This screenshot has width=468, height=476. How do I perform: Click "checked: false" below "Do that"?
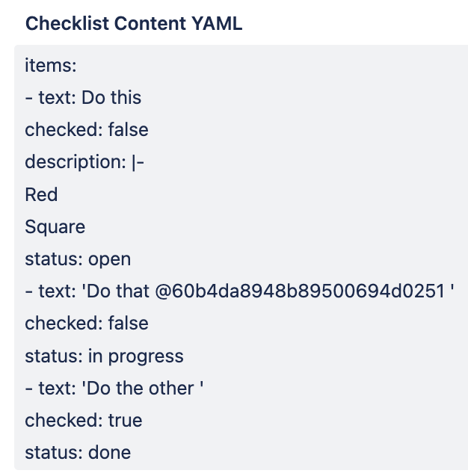coord(87,324)
